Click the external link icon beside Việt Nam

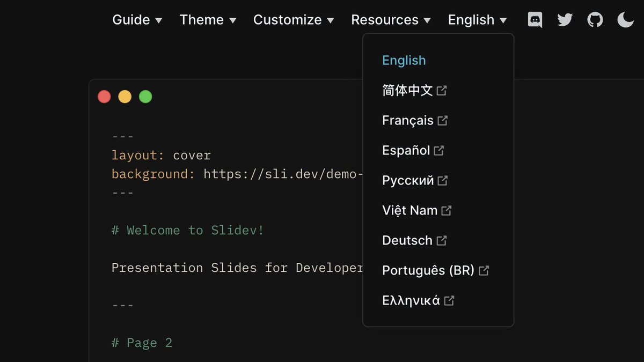coord(447,211)
